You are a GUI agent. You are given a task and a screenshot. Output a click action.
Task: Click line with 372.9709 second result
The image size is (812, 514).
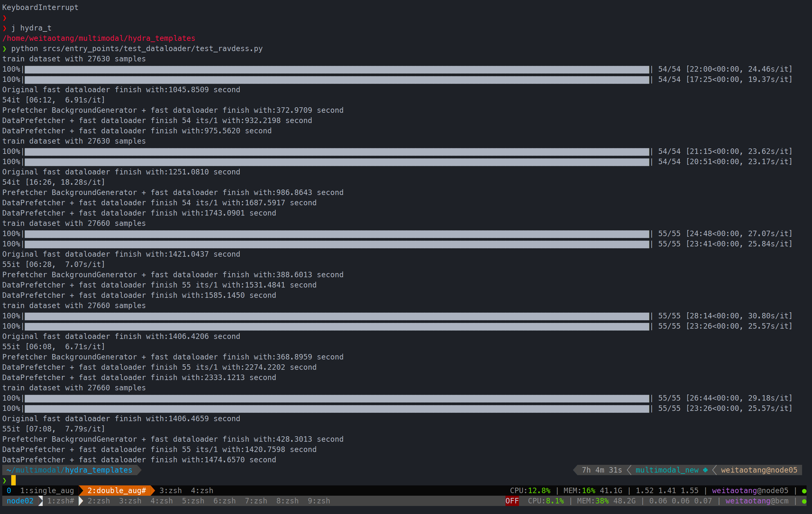point(173,110)
